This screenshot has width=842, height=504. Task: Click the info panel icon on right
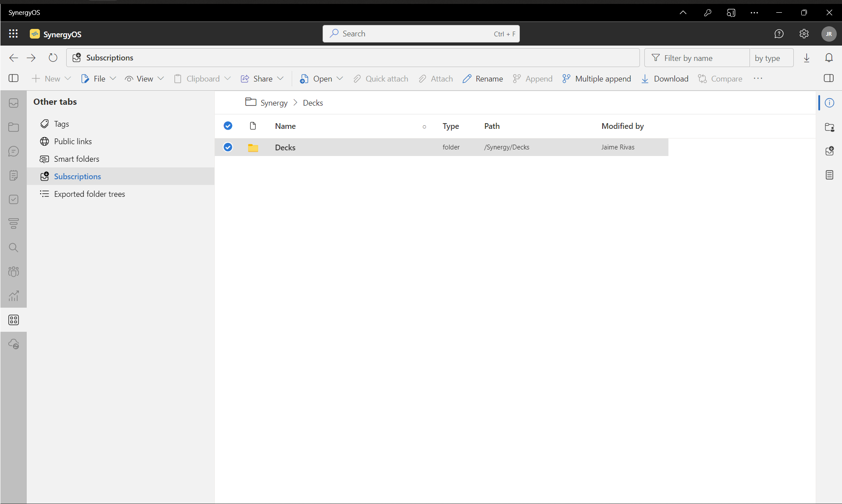coord(829,103)
